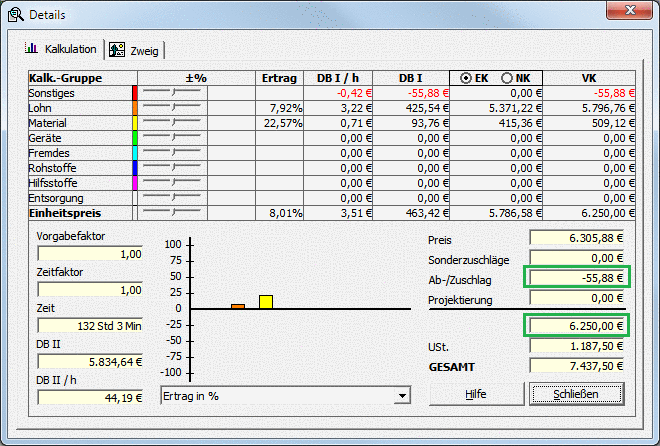Click the Details magnifier icon in title bar

[16, 14]
